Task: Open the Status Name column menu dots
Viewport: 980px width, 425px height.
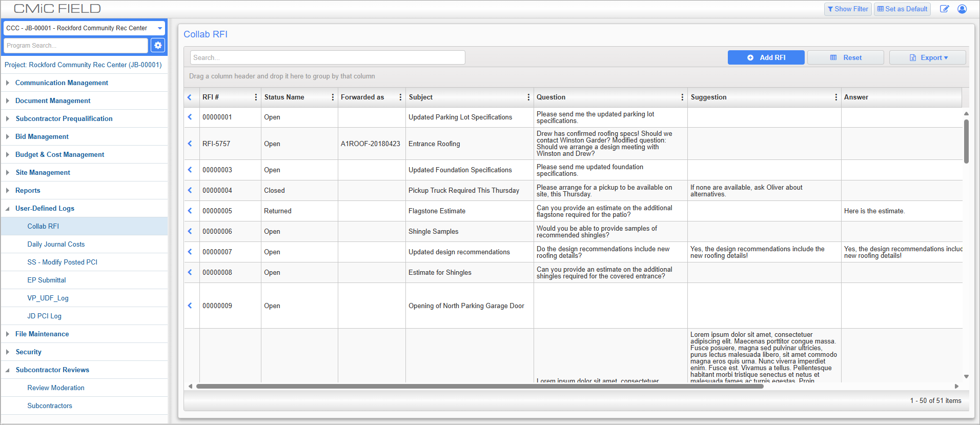Action: point(333,97)
